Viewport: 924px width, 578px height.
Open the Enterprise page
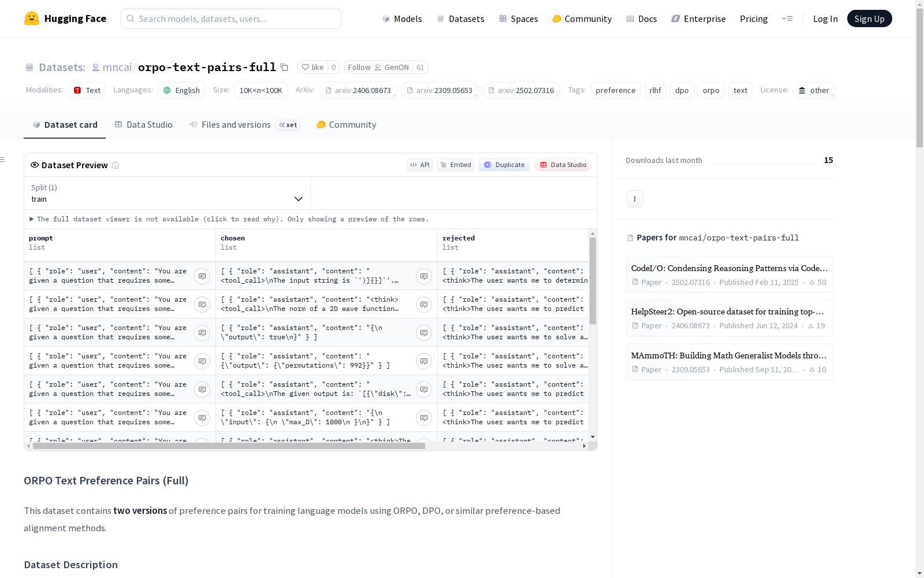[699, 18]
